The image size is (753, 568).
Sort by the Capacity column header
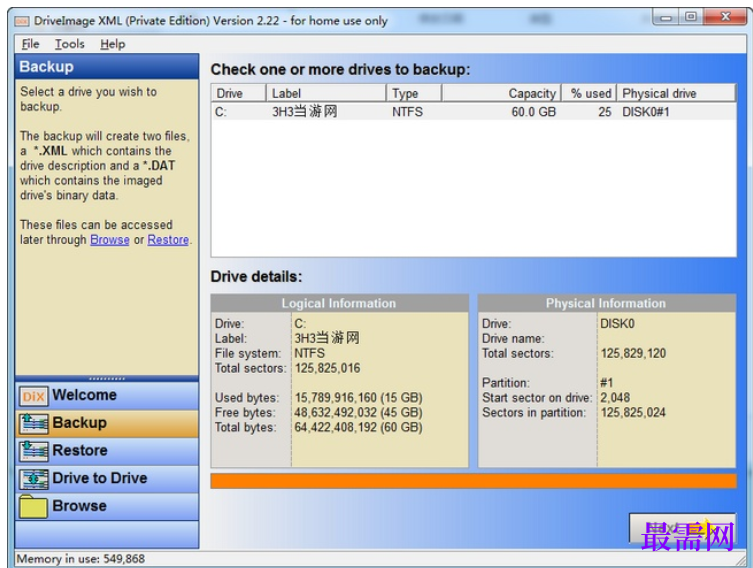tap(501, 93)
